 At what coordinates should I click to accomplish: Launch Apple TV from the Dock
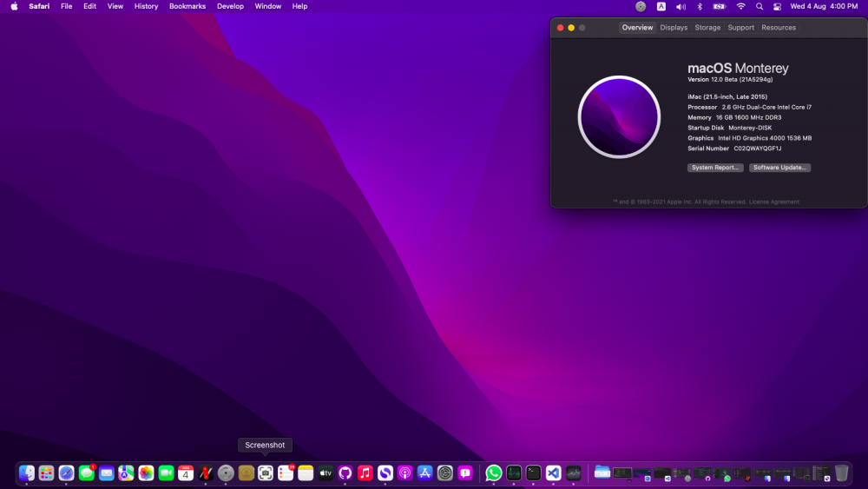click(x=325, y=473)
